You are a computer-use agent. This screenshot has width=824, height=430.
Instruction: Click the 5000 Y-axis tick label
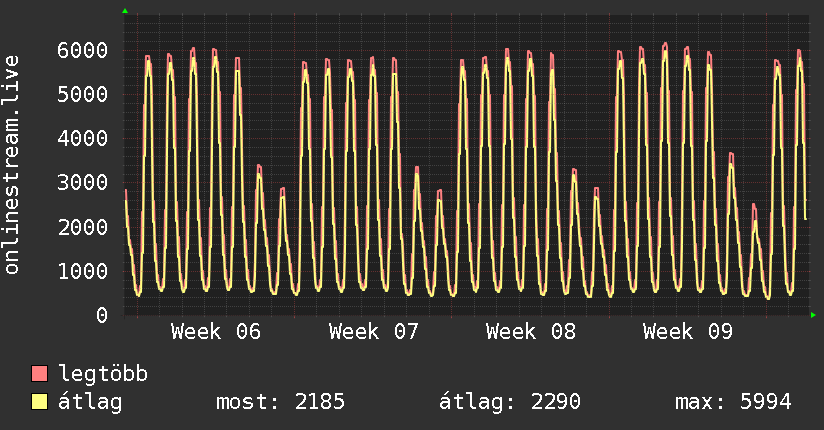click(81, 94)
